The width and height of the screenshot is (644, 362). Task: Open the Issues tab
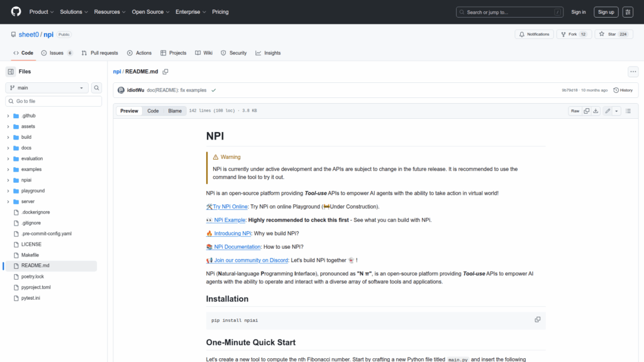57,53
